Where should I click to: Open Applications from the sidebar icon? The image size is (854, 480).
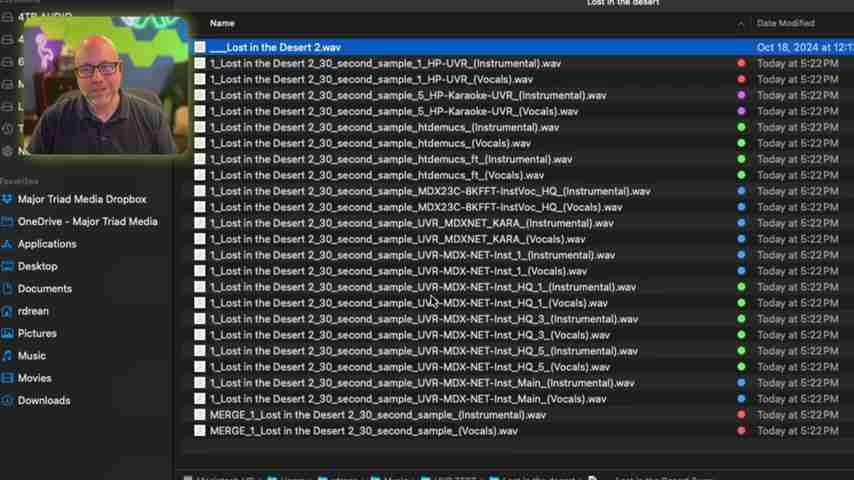(x=8, y=244)
